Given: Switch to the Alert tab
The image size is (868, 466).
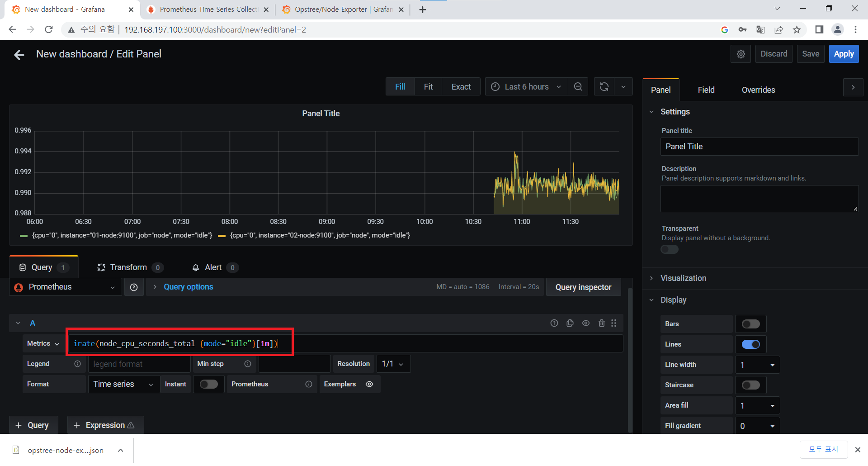Looking at the screenshot, I should click(x=215, y=267).
